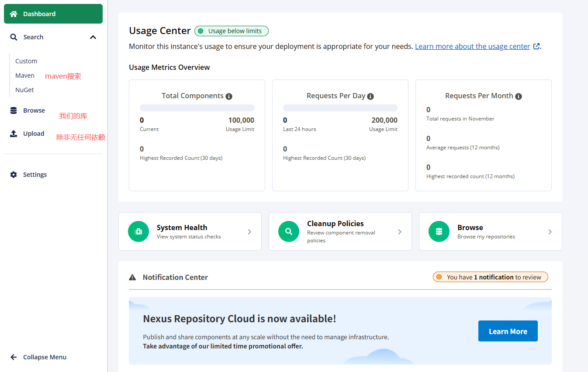Open the System Health card
588x372 pixels.
pos(190,231)
